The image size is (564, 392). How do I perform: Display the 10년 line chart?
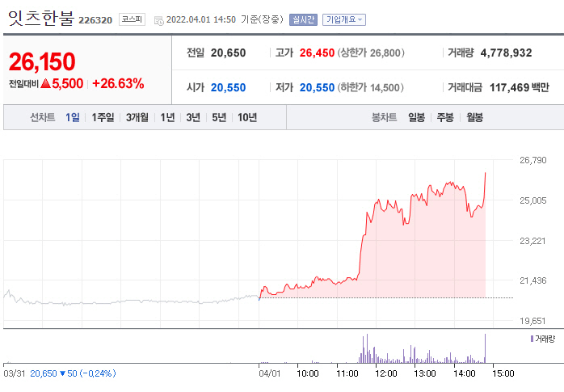[x=247, y=117]
